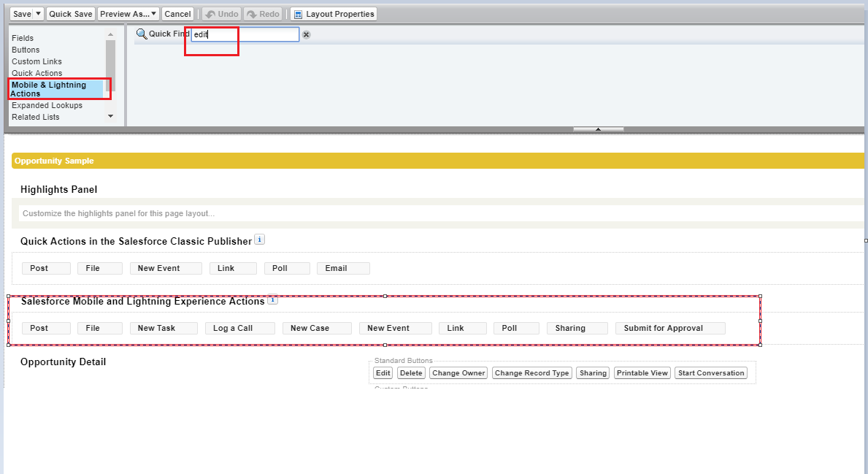The image size is (868, 474).
Task: Click the Edit standard button
Action: coord(383,373)
